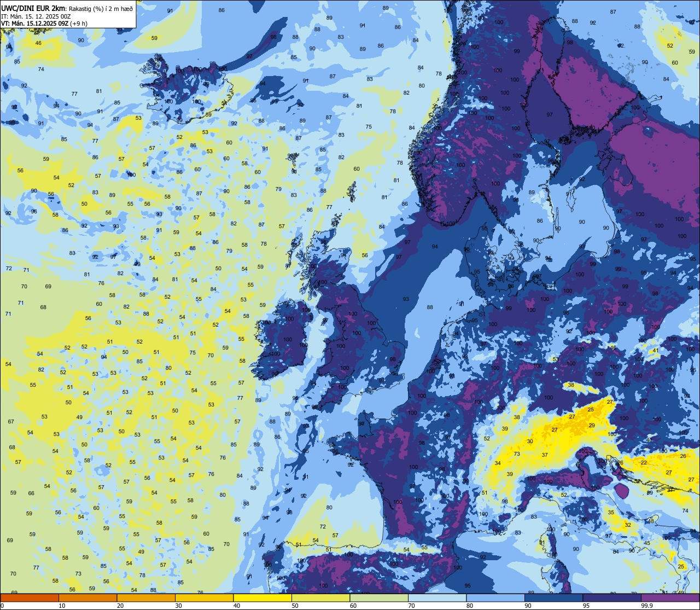The image size is (700, 610).
Task: Select the dark blue 90–95 legend swatch
Action: click(553, 597)
